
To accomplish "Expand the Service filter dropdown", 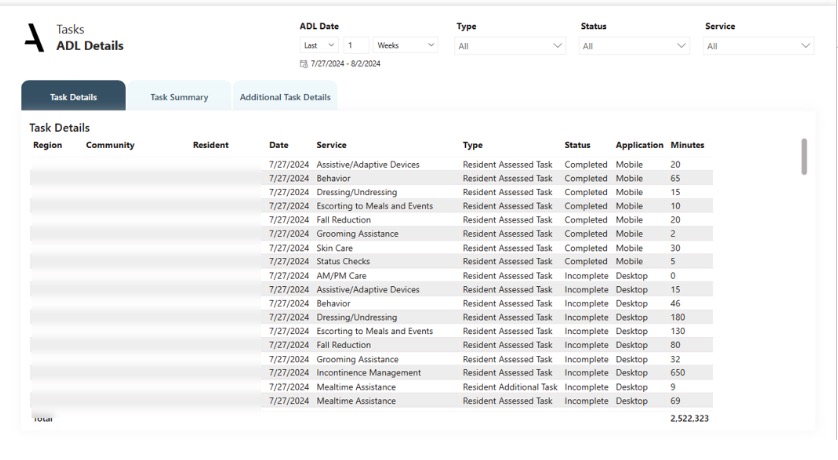I will [758, 46].
